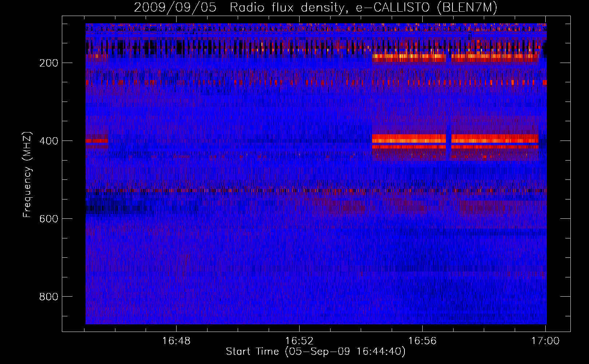Click the plot title mentioning e-CALLISTO (BLEN7M)
The height and width of the screenshot is (364, 589).
pyautogui.click(x=316, y=7)
